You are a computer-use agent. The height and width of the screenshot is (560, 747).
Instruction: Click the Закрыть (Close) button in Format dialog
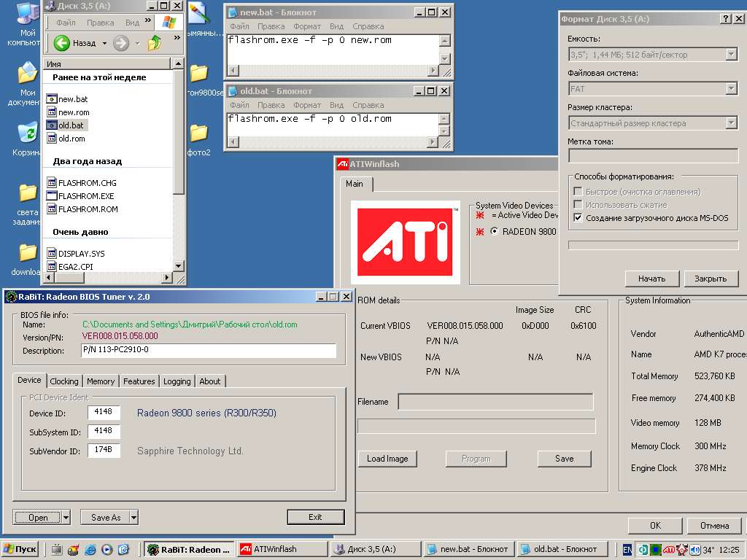click(711, 279)
